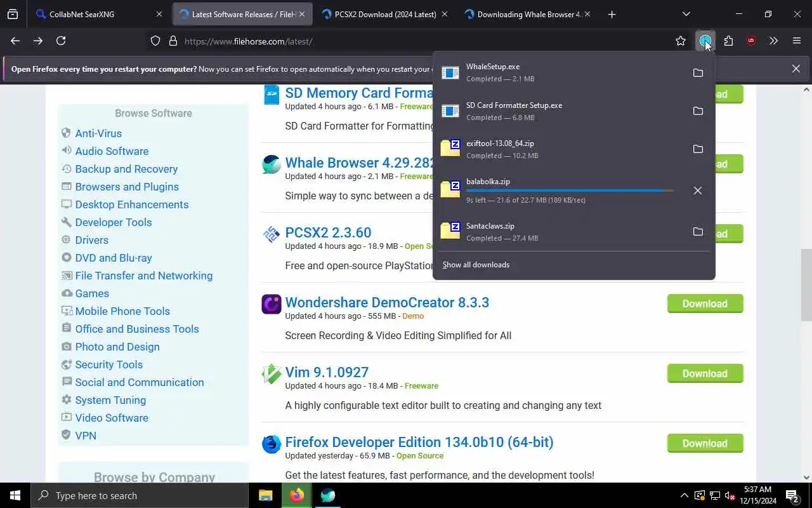The image size is (812, 508).
Task: Close the Latest Software Releases tab
Action: click(302, 14)
